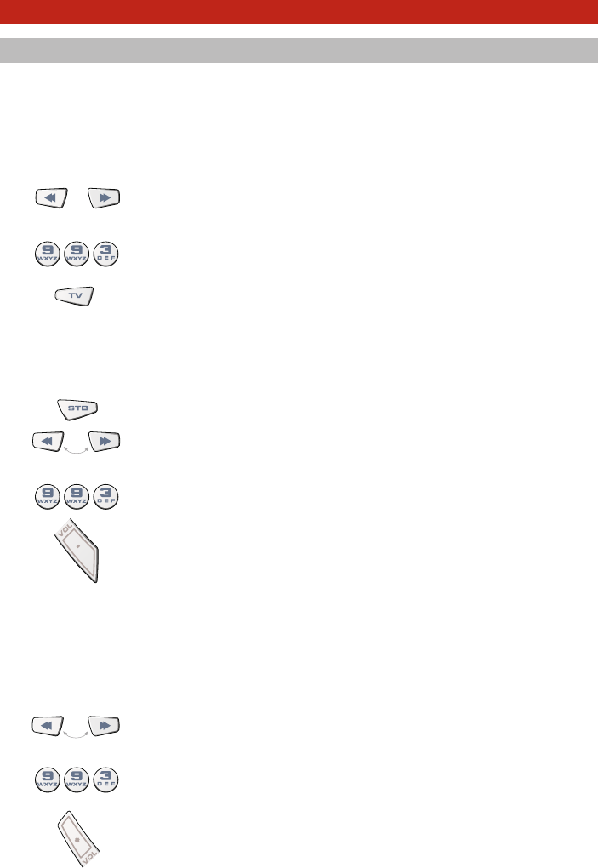Click the VOL minus rocker key
This screenshot has height=868, width=598.
tap(78, 839)
